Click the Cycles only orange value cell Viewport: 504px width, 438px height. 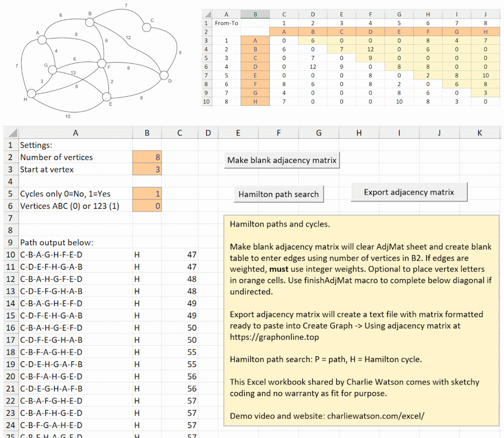pos(147,194)
